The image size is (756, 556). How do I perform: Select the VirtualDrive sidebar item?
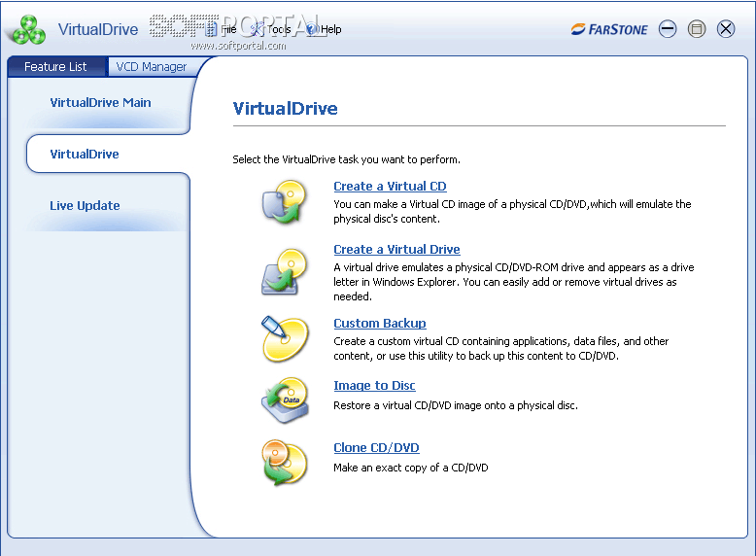coord(85,155)
